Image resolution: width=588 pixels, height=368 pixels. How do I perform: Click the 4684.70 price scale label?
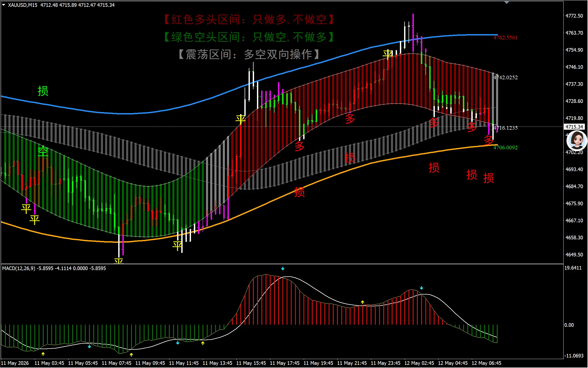point(574,186)
